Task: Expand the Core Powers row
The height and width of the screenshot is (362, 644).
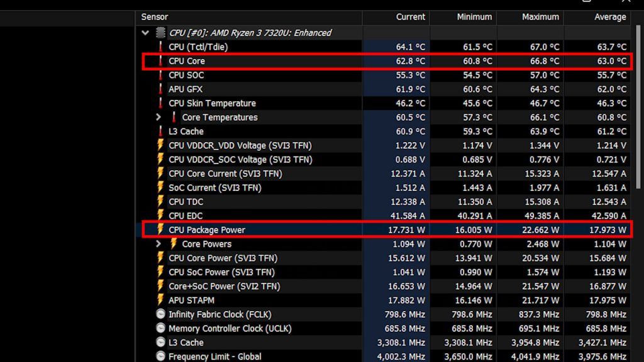Action: click(158, 244)
